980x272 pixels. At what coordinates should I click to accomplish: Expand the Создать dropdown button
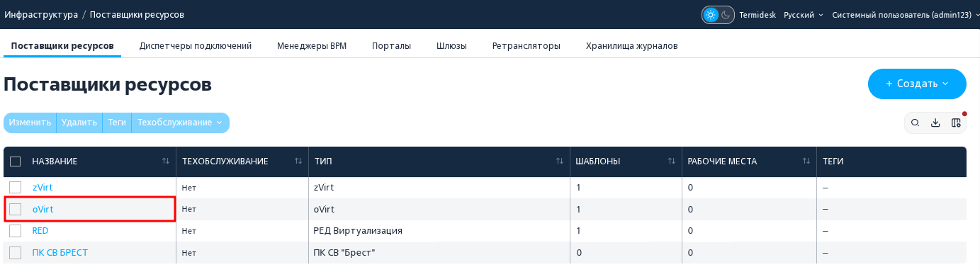(917, 84)
